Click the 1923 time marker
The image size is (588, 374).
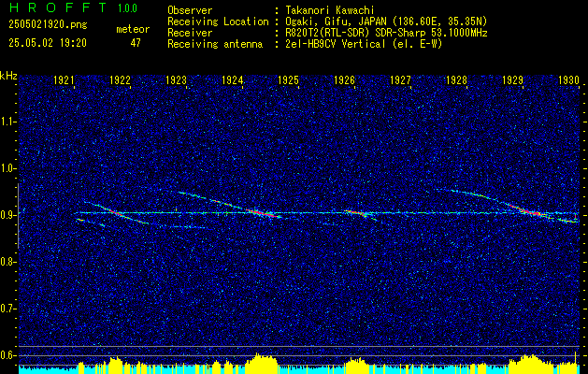click(x=177, y=80)
